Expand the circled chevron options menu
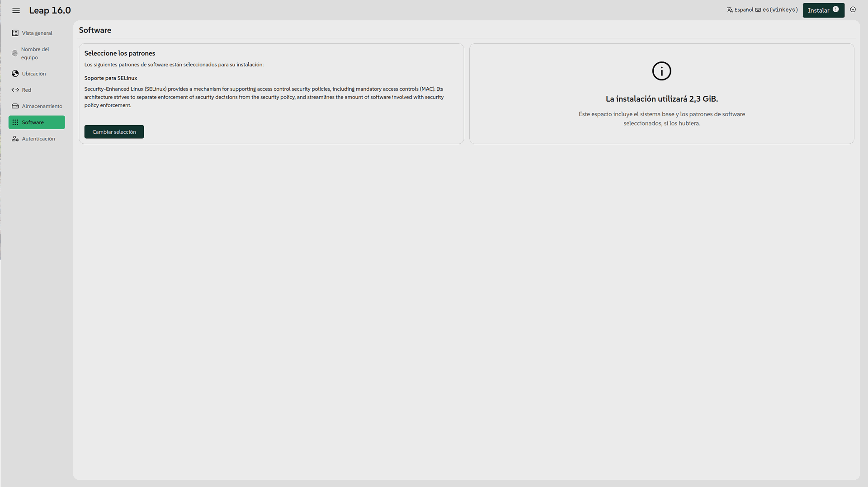This screenshot has width=868, height=487. (x=853, y=9)
